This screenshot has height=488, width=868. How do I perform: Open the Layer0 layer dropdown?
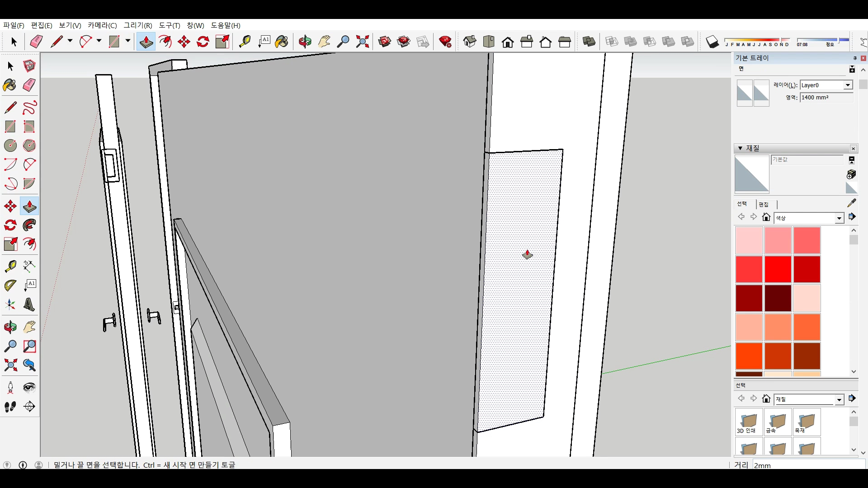click(848, 85)
